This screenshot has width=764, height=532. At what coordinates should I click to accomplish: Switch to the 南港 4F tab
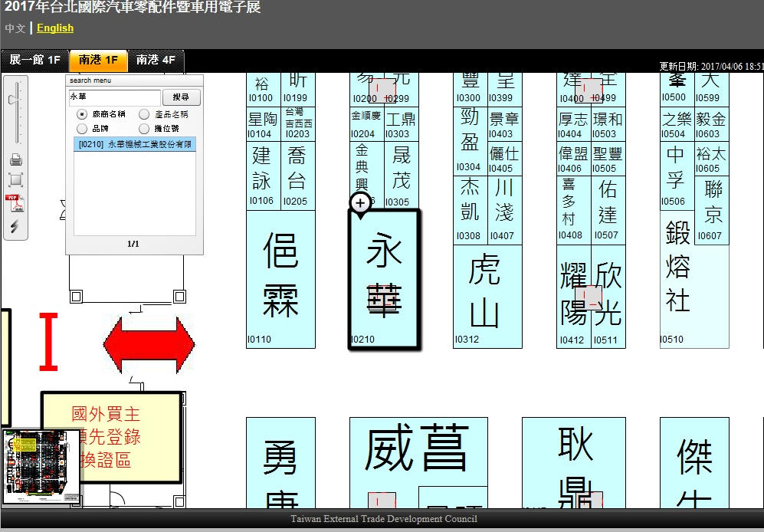point(156,60)
